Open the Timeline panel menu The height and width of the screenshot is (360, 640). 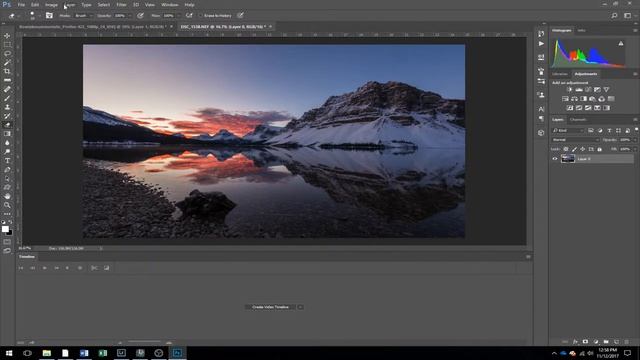coord(528,257)
